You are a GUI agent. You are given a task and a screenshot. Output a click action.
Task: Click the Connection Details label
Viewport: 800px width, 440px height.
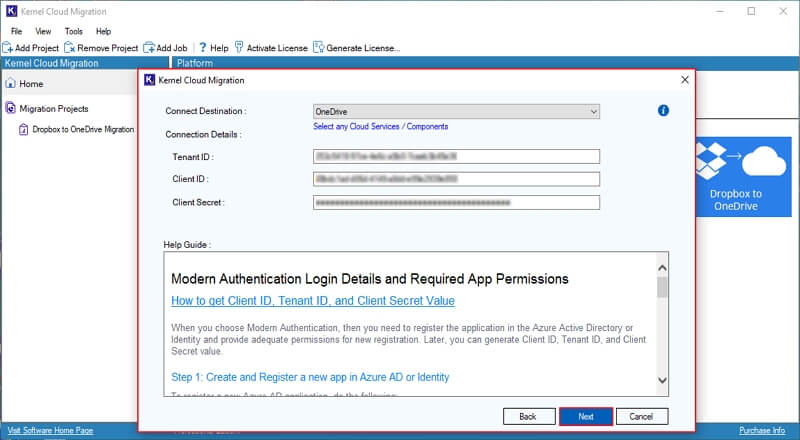[204, 134]
